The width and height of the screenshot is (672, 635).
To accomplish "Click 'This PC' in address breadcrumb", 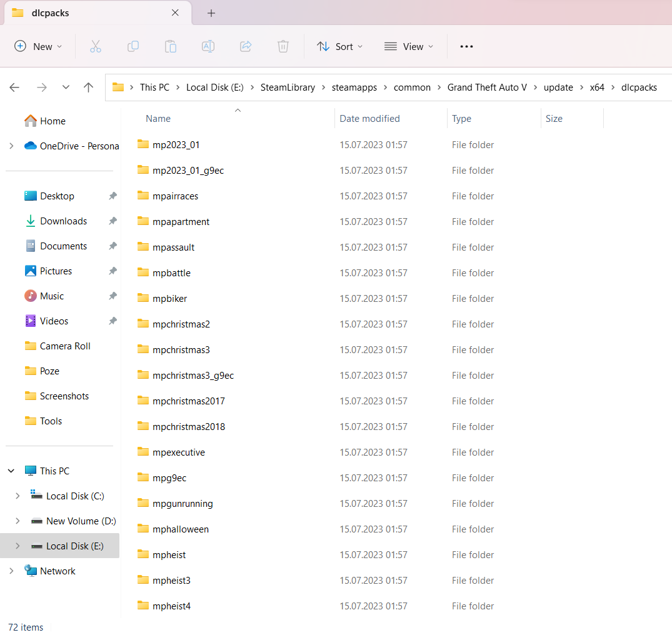I will click(x=154, y=87).
